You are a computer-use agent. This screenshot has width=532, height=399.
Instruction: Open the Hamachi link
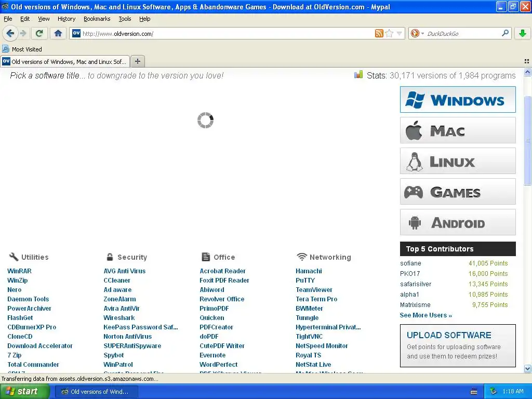[309, 271]
